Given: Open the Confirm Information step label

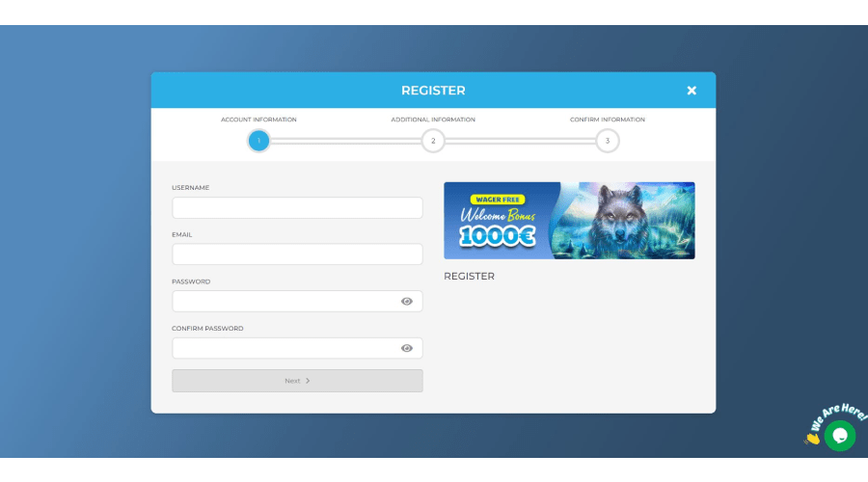Looking at the screenshot, I should pos(607,120).
